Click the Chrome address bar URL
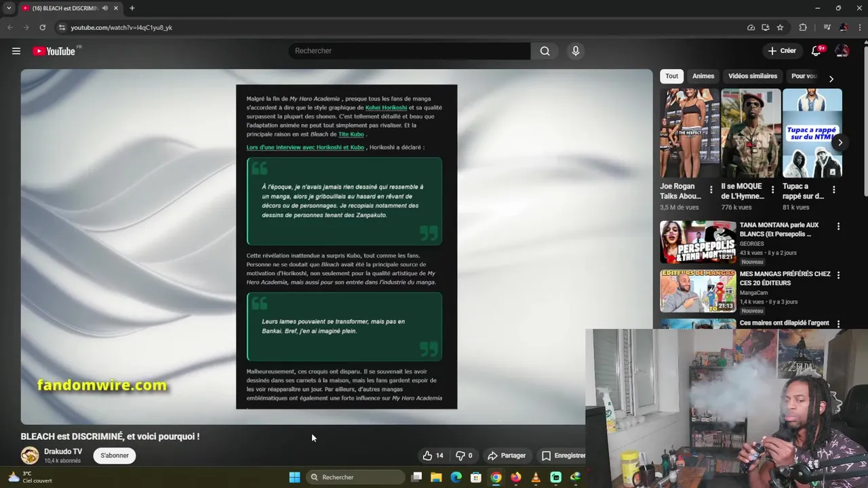The image size is (868, 488). point(121,27)
